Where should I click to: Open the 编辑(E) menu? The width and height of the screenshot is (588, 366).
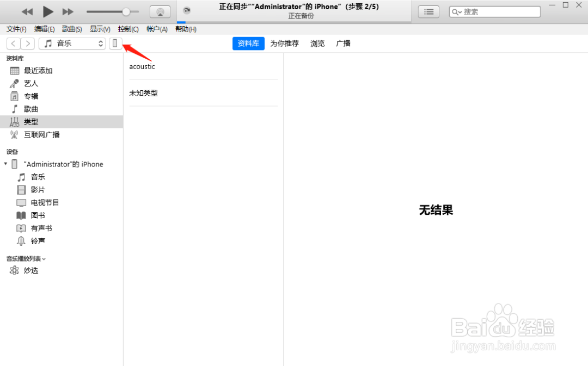pyautogui.click(x=44, y=29)
